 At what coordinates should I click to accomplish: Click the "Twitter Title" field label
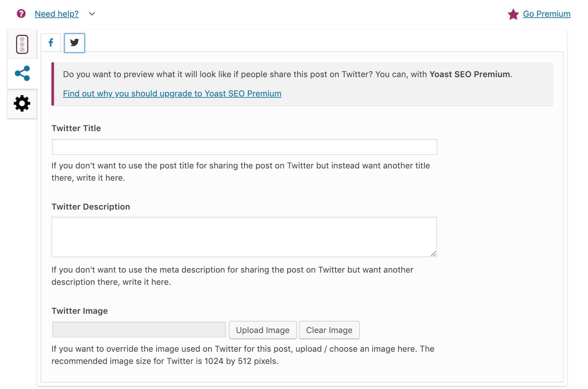(76, 128)
